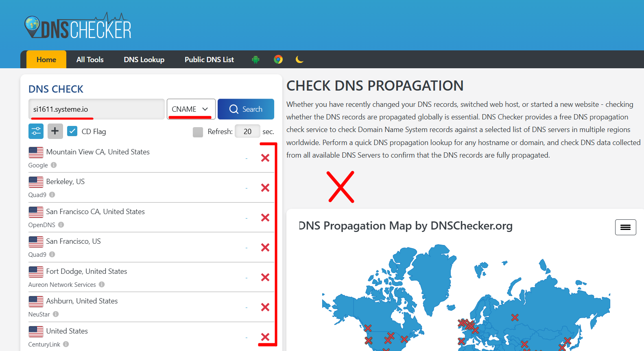Click the Google provider label
This screenshot has height=351, width=644.
(38, 165)
